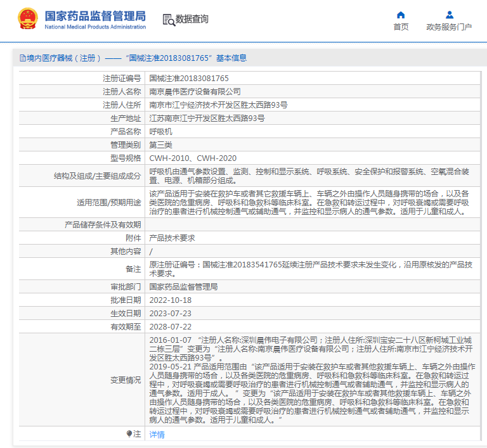The width and height of the screenshot is (487, 448).
Task: Click the national emblem logo
Action: [27, 19]
